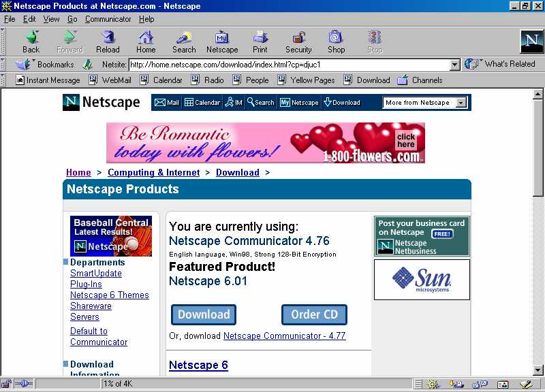The image size is (545, 392).
Task: Collapse the personal toolbar using its left grip
Action: point(3,80)
